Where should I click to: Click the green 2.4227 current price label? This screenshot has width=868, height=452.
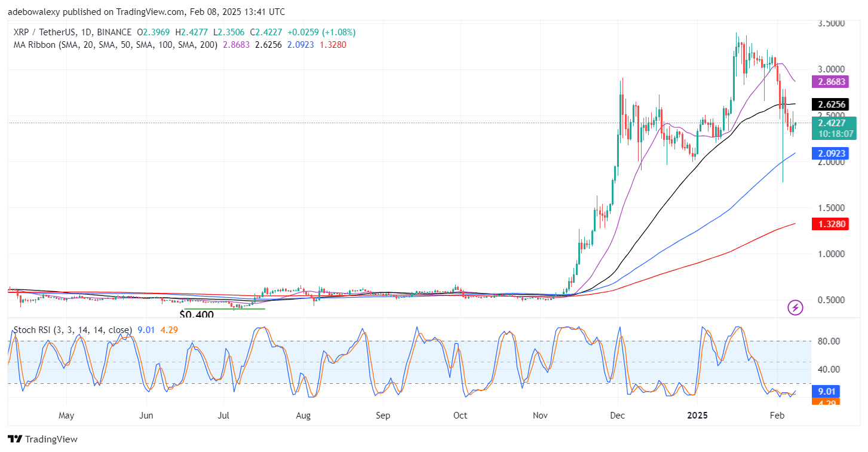835,123
